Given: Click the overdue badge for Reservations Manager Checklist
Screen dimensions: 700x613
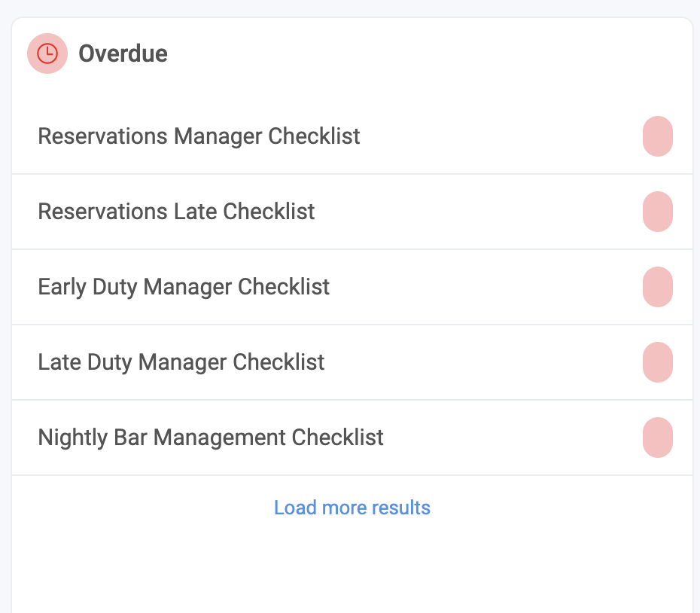Looking at the screenshot, I should tap(656, 136).
